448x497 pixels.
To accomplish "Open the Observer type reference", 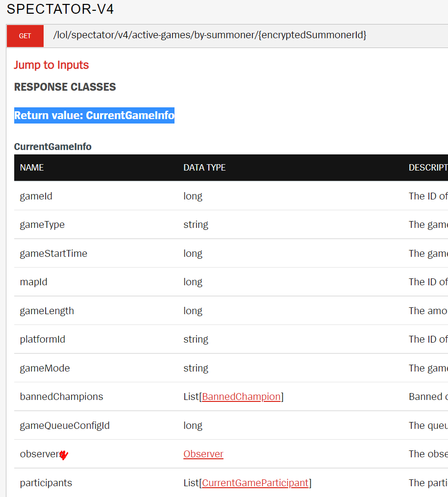I will click(203, 454).
